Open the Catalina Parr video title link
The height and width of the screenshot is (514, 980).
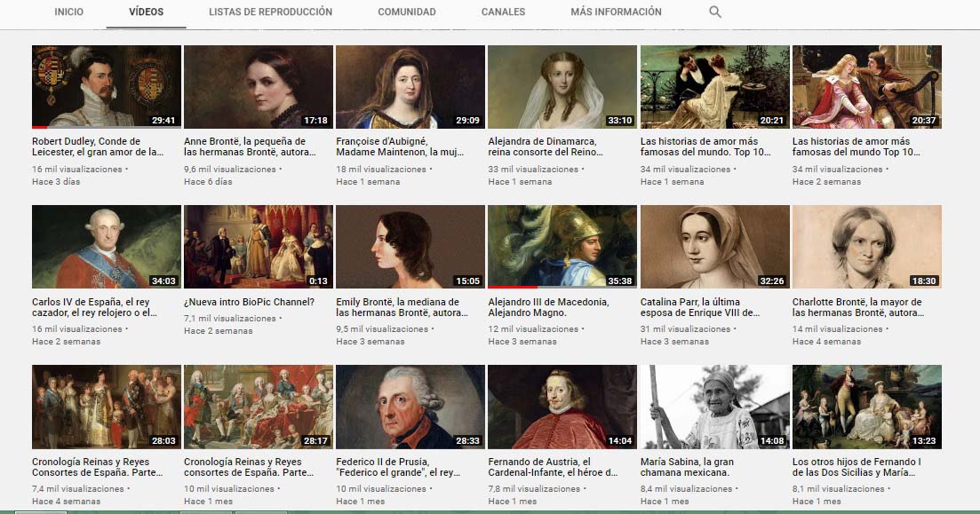click(x=700, y=307)
